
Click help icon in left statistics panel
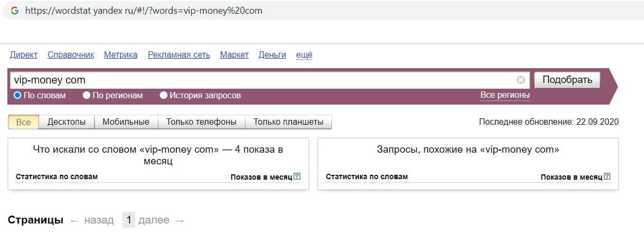coord(297,176)
